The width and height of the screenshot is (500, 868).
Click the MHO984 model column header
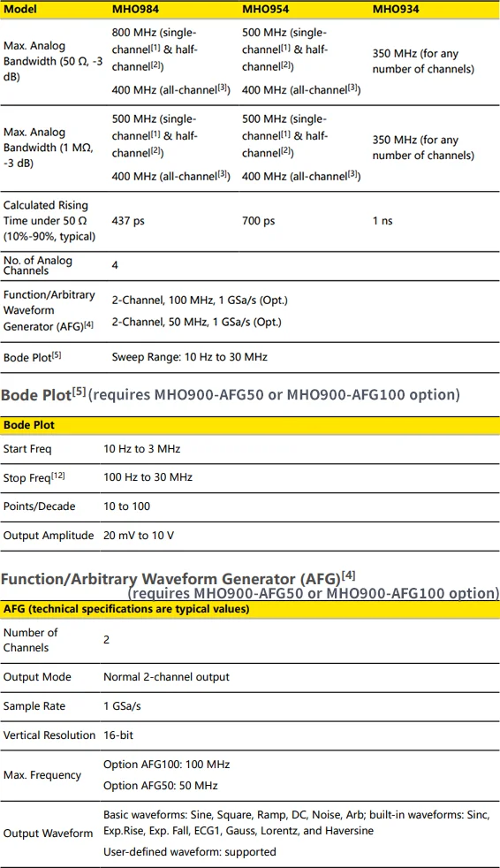[135, 10]
